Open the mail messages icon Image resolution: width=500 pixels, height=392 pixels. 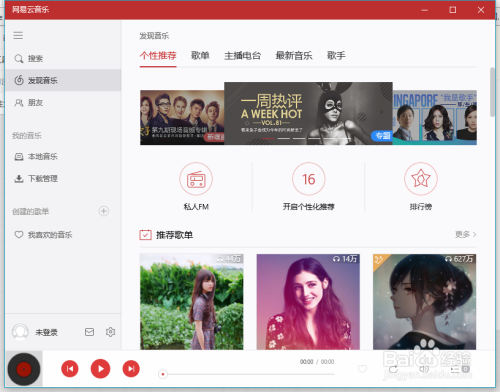pyautogui.click(x=89, y=332)
